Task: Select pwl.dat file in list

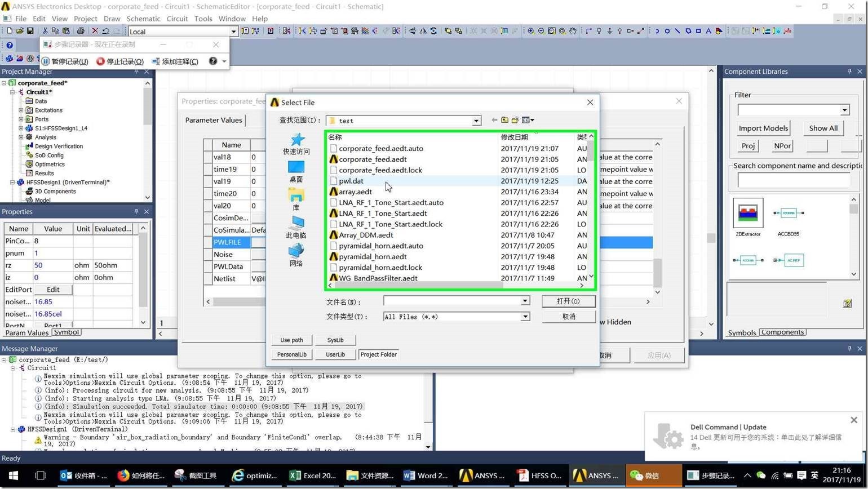Action: tap(351, 181)
